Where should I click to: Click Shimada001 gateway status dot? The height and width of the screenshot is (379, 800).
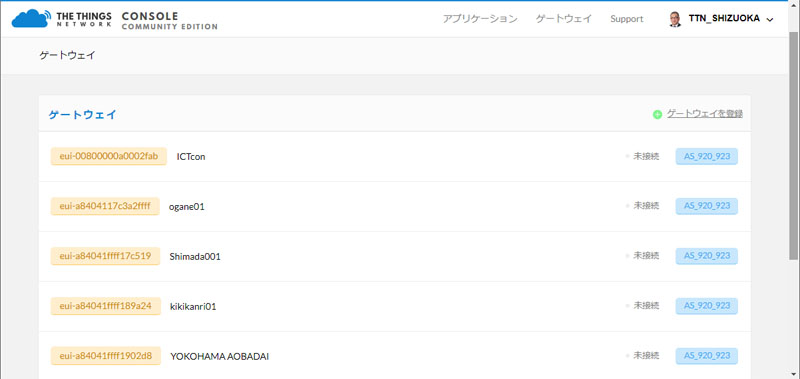click(628, 257)
